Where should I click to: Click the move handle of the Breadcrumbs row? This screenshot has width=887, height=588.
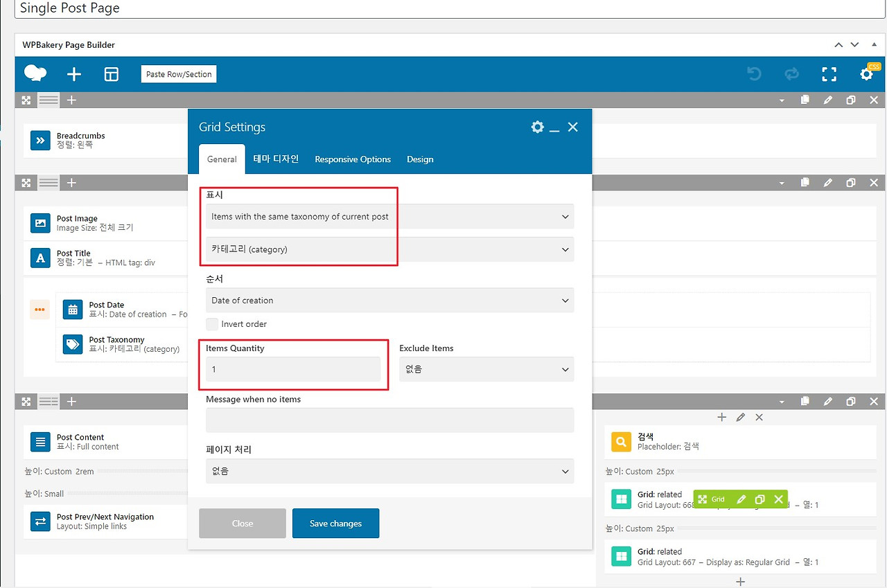26,100
